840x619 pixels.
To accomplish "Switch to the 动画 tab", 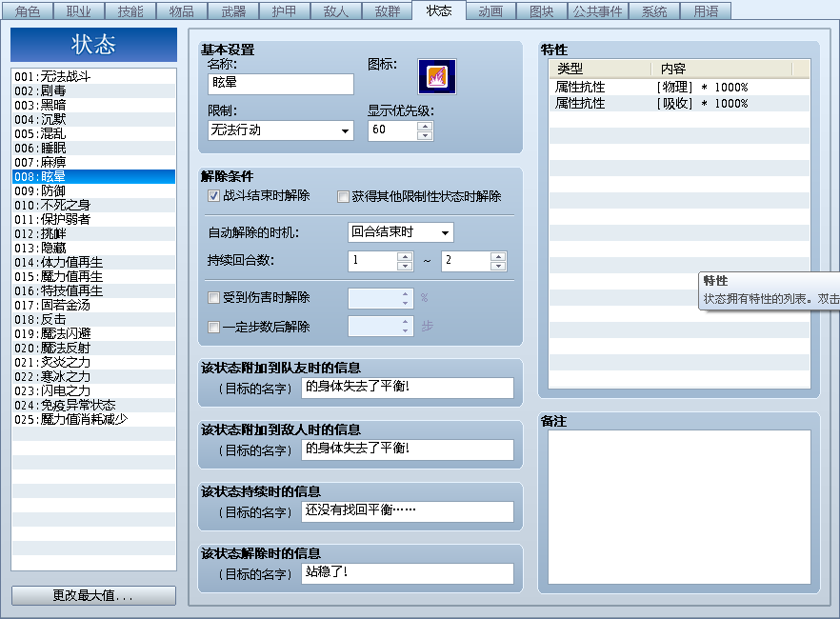I will point(490,11).
